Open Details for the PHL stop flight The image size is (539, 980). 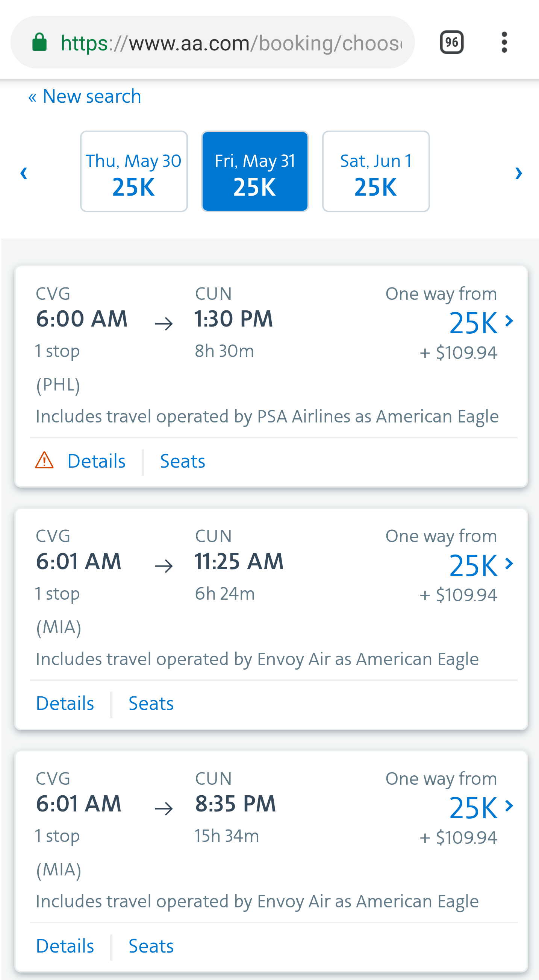coord(97,461)
